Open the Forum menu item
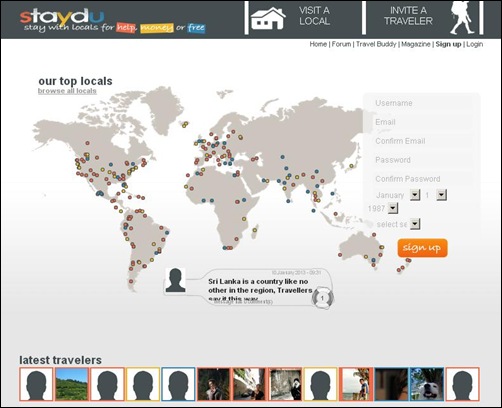502x408 pixels. point(341,44)
